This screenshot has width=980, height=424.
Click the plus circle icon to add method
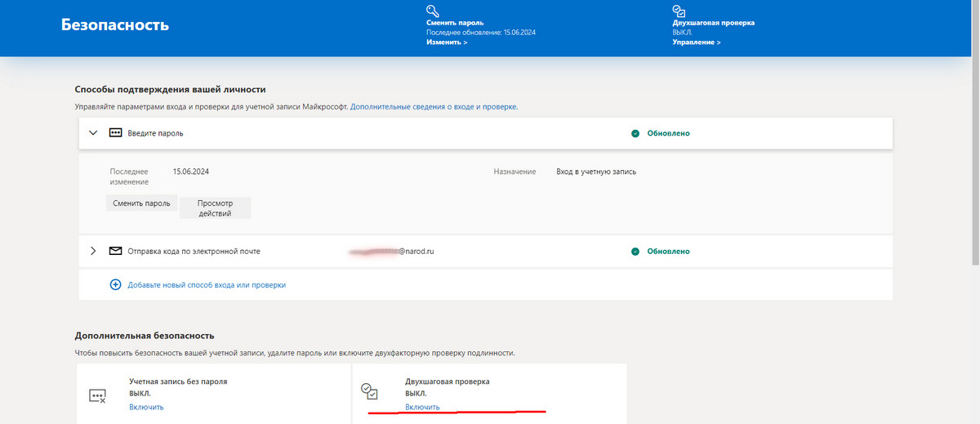tap(115, 285)
